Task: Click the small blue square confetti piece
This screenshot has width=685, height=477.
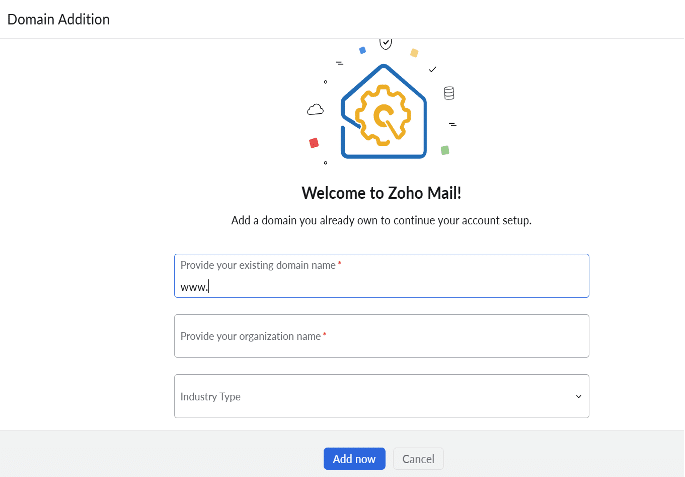Action: (362, 51)
